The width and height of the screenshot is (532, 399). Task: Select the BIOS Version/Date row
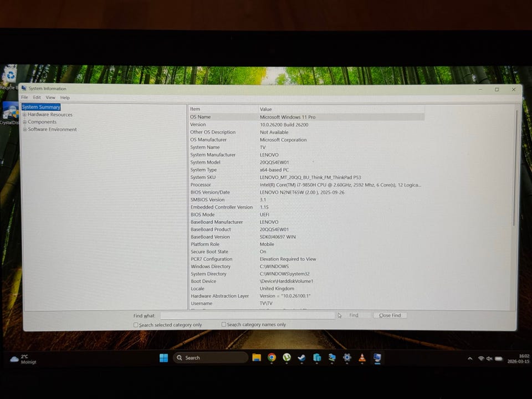(x=306, y=192)
